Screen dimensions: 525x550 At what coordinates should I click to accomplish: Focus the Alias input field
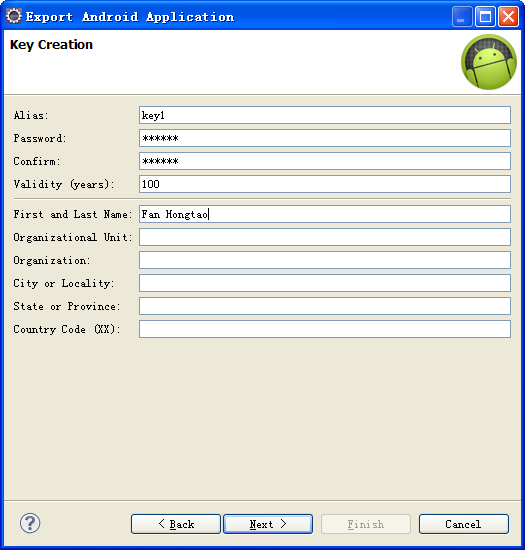tap(325, 115)
